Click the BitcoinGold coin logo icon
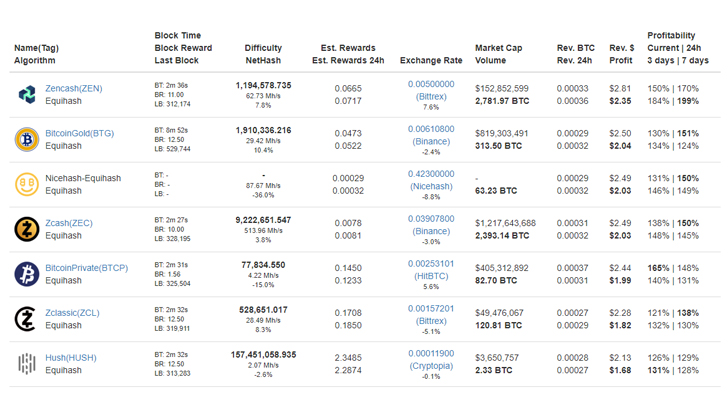Image resolution: width=728 pixels, height=410 pixels. (x=27, y=139)
